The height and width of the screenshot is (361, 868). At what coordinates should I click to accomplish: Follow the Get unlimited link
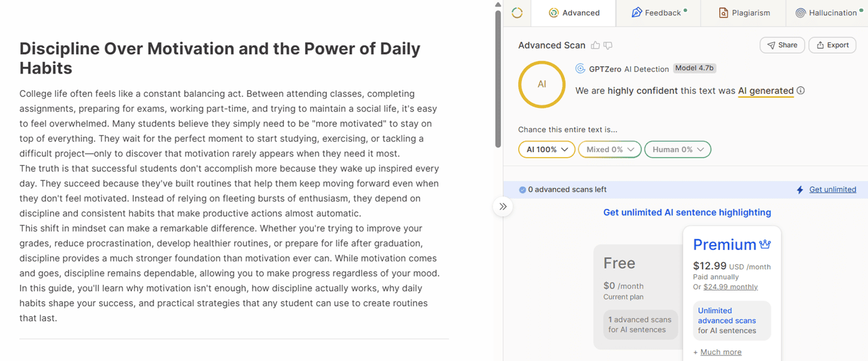point(833,190)
